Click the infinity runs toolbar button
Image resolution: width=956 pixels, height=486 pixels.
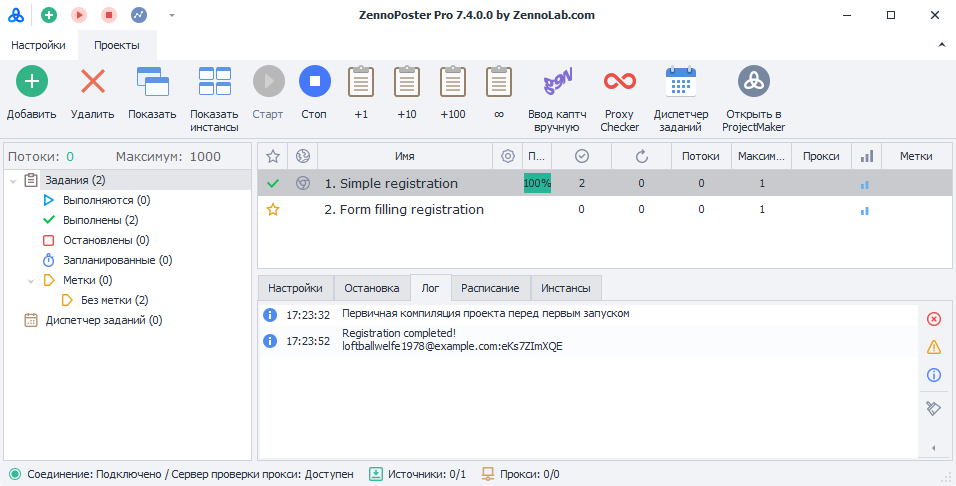[498, 81]
